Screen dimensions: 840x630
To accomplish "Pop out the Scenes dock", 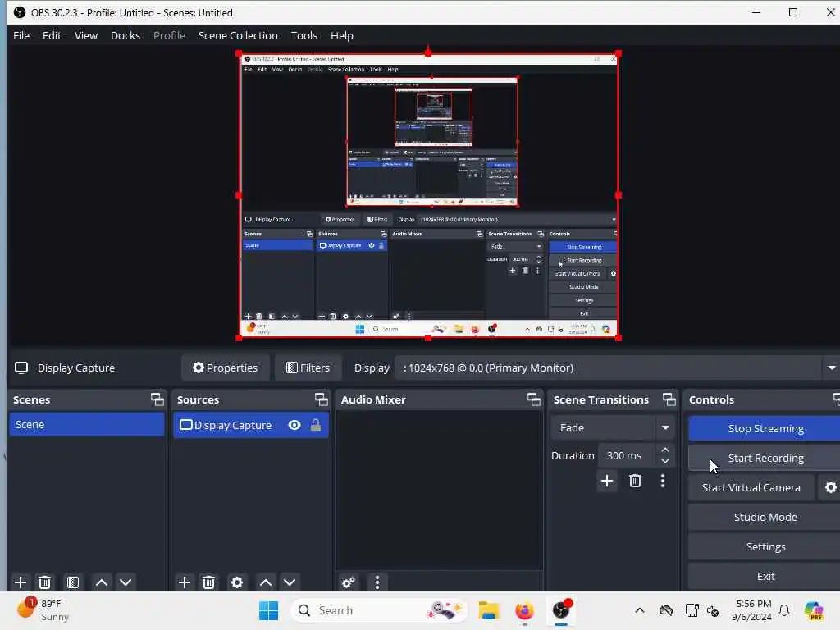I will (157, 399).
